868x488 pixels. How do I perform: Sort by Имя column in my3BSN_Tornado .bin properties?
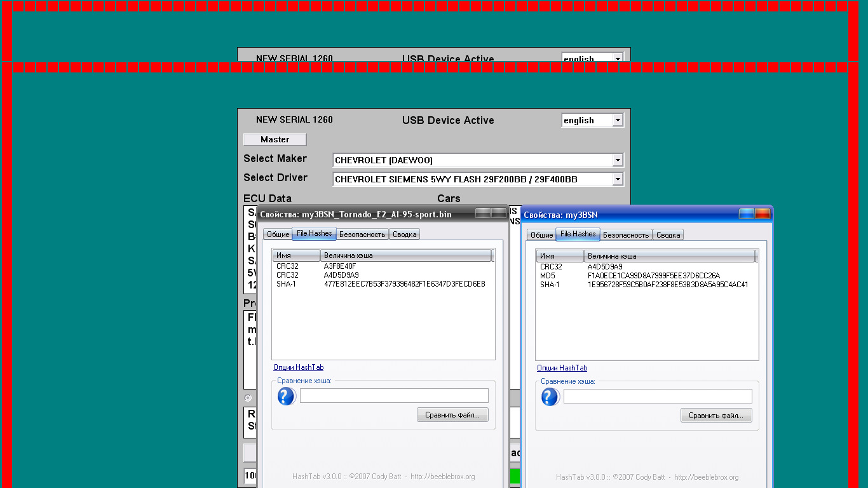click(297, 255)
